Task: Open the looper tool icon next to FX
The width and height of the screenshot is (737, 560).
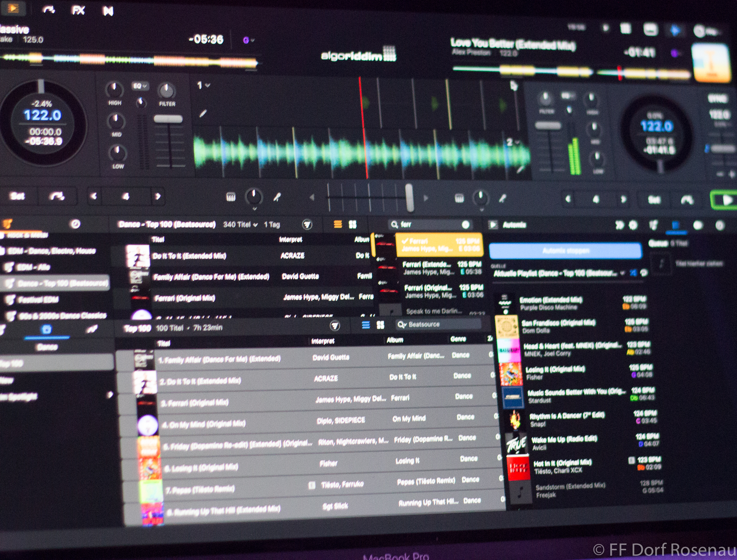Action: (49, 10)
